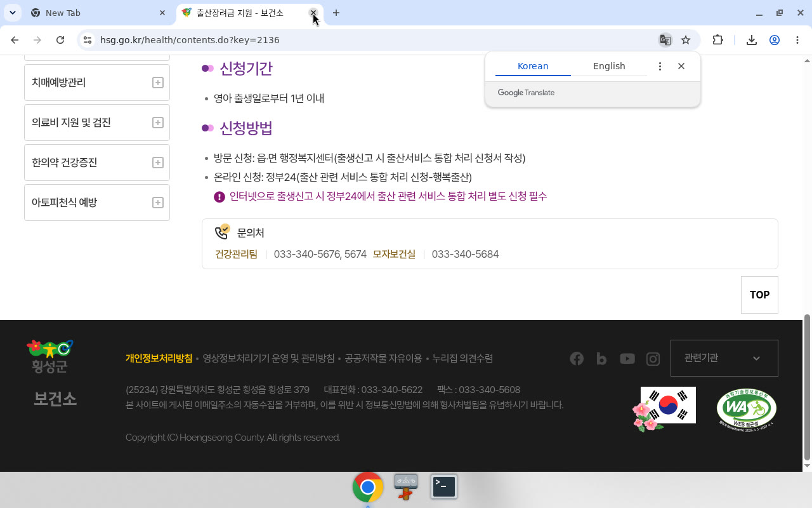
Task: Open the Instagram icon in the footer
Action: click(x=653, y=359)
